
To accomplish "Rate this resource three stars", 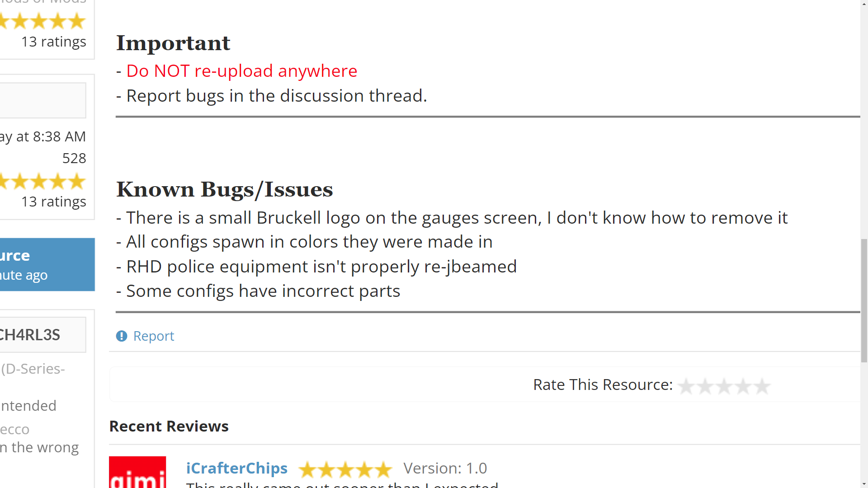I will 724,386.
